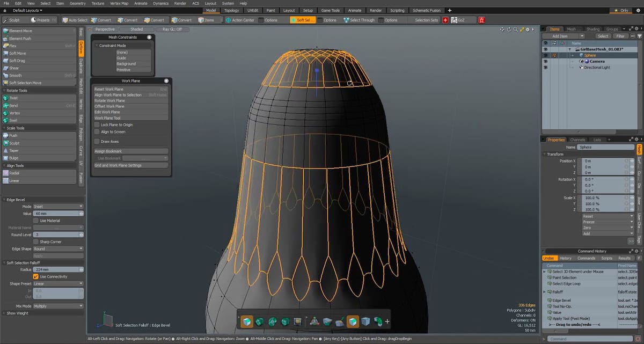Select the Twist rotate tool
The height and width of the screenshot is (344, 644).
tap(14, 98)
